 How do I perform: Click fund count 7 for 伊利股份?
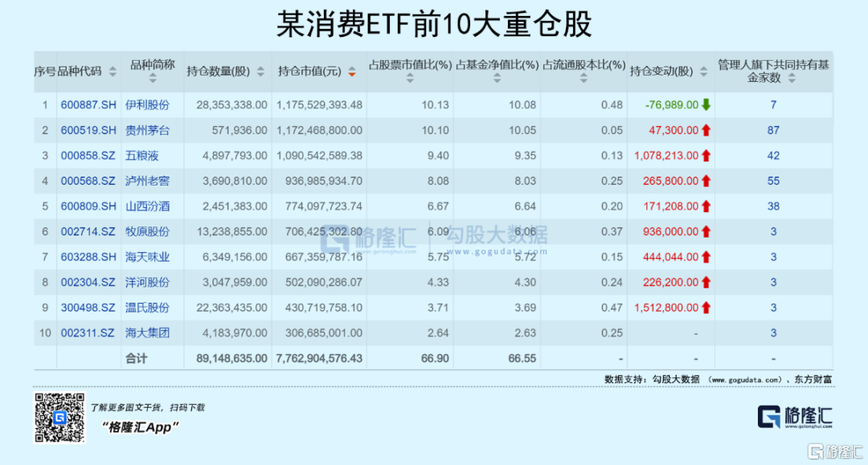(x=773, y=105)
